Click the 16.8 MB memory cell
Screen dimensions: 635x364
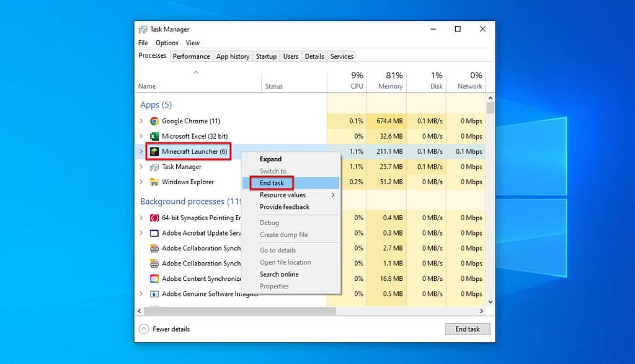pos(387,278)
